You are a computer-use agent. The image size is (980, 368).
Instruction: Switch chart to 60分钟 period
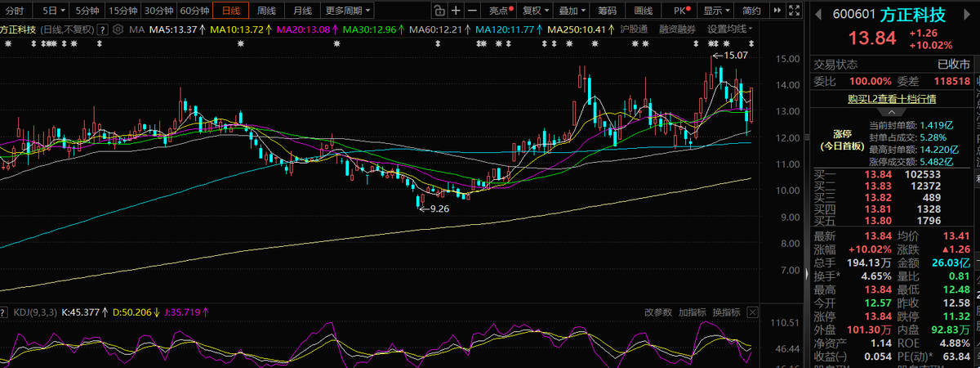pos(195,11)
